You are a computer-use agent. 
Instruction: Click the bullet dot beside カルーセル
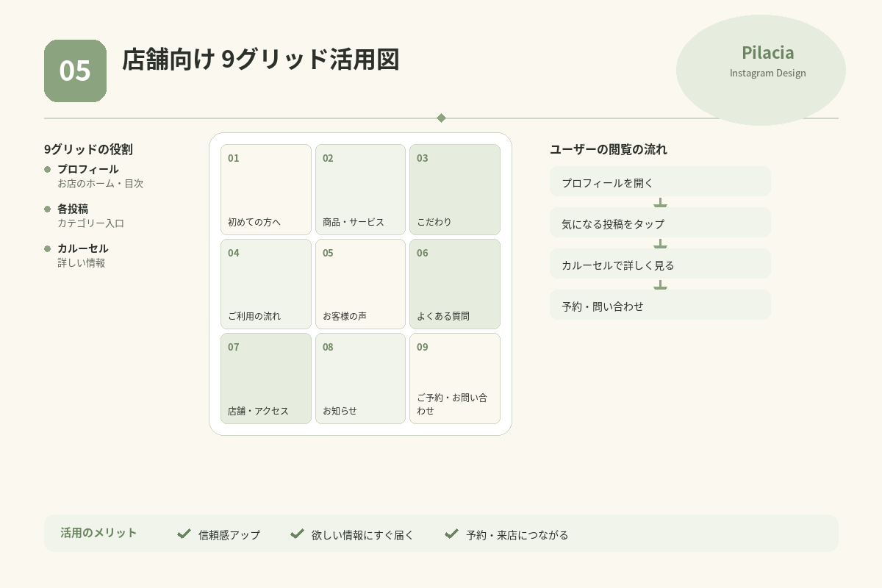(48, 249)
